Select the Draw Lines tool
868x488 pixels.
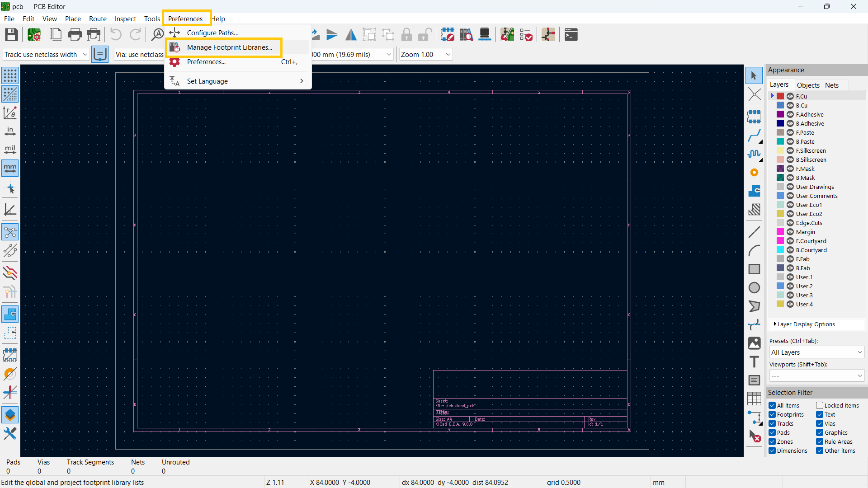coord(754,232)
